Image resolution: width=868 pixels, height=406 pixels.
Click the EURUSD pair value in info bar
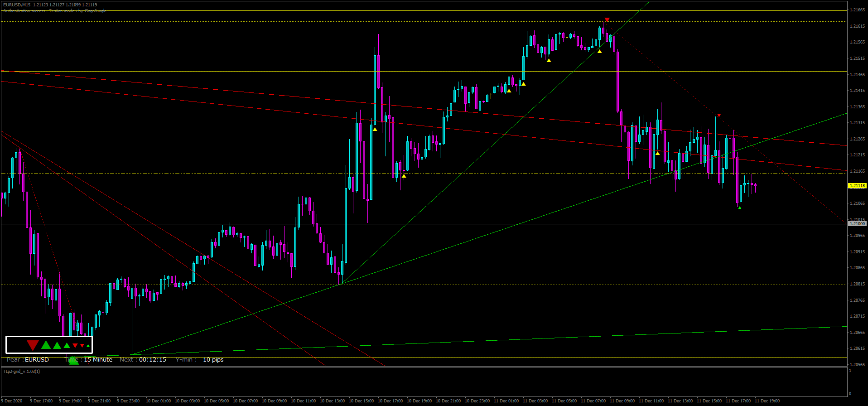(37, 360)
